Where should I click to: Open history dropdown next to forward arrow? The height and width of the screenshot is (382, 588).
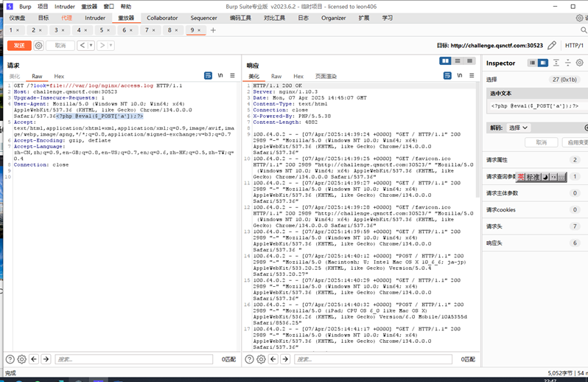(111, 46)
